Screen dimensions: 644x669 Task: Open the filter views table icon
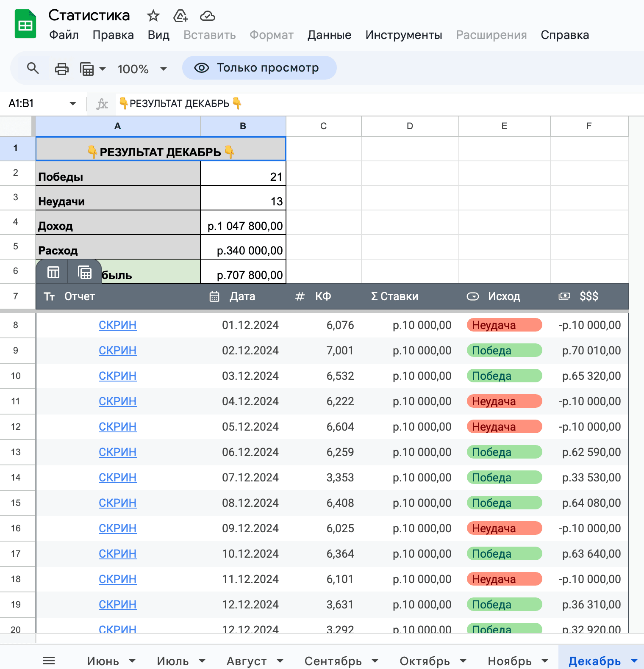click(87, 69)
